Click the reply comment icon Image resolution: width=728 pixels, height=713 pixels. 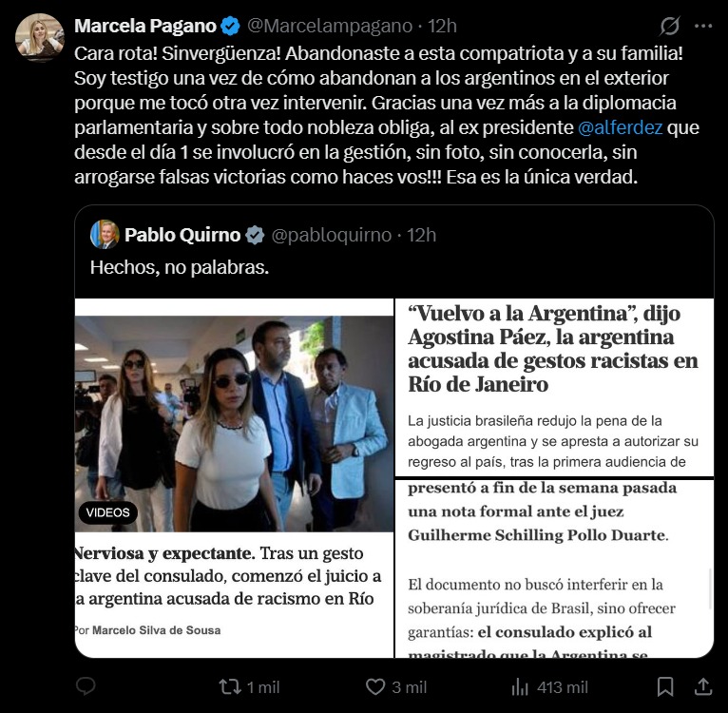(86, 686)
